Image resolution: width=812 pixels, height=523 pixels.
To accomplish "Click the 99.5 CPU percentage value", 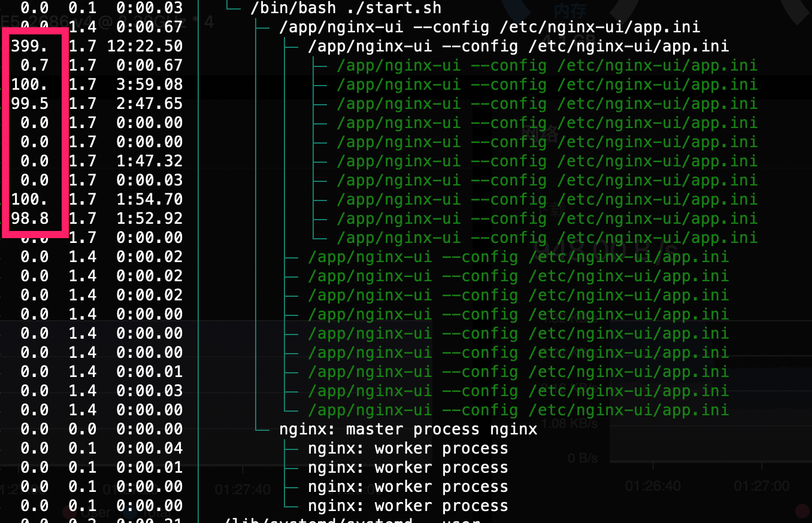I will coord(30,104).
